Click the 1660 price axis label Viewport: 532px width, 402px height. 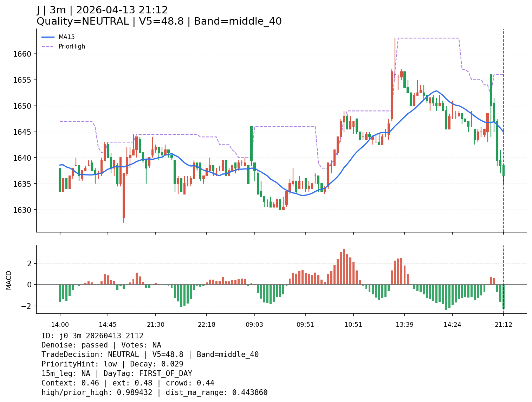(22, 54)
